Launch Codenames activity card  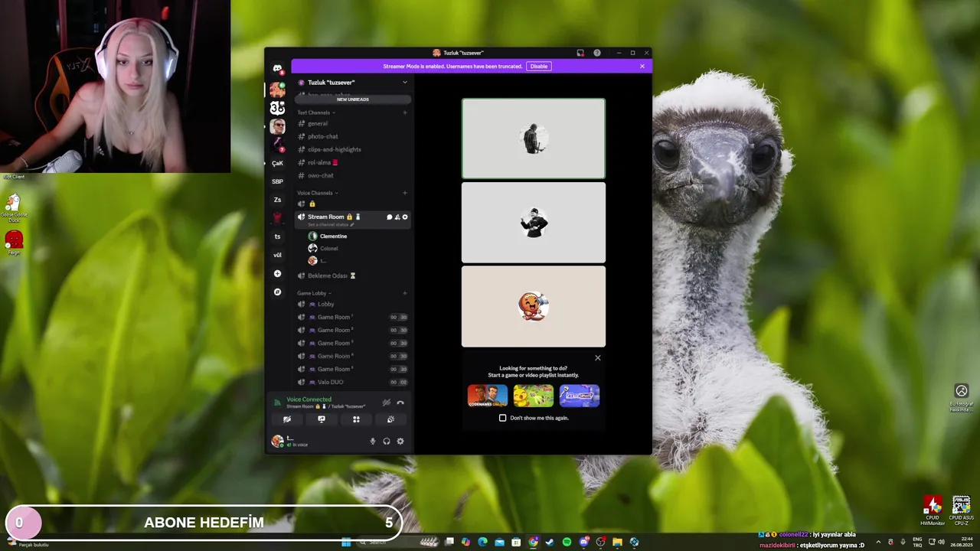[x=488, y=396]
